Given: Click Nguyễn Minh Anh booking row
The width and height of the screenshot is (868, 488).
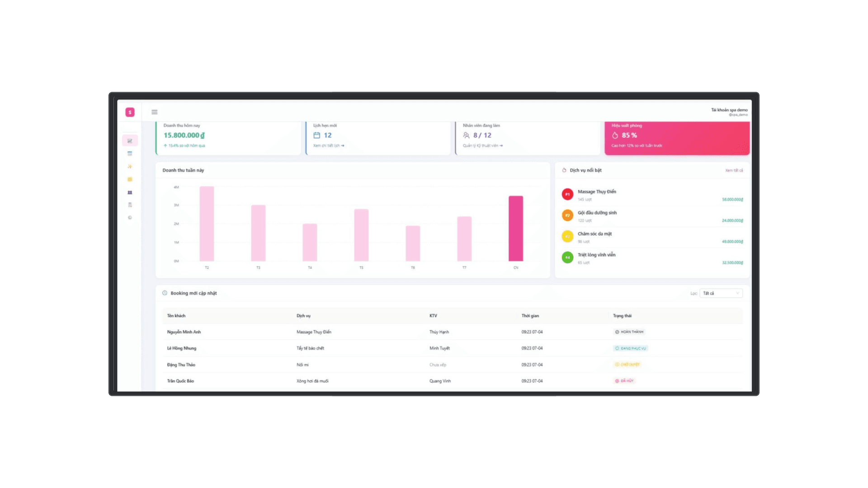Looking at the screenshot, I should point(184,332).
